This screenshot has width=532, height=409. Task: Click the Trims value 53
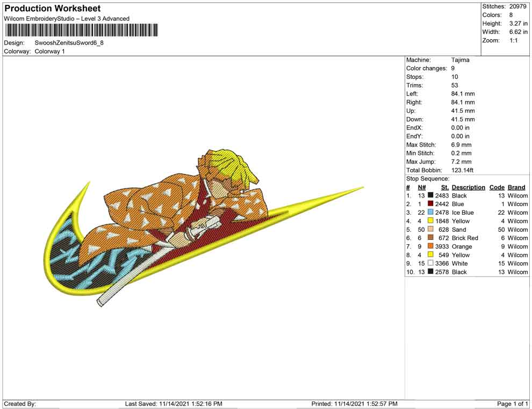tap(454, 85)
